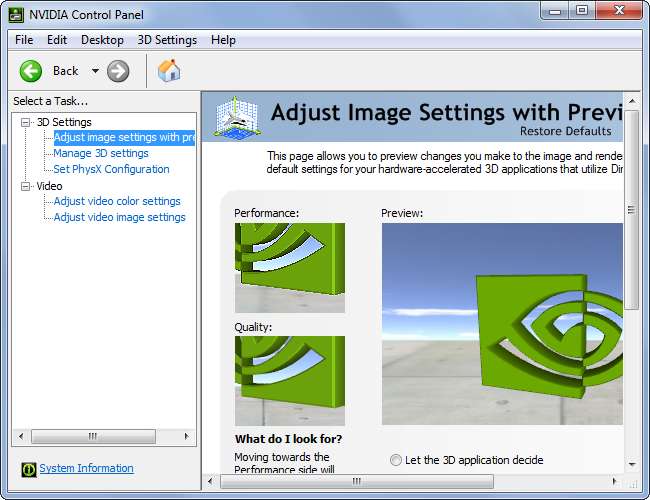Viewport: 650px width, 500px height.
Task: Click the 'Preview:' label
Action: coord(402,213)
